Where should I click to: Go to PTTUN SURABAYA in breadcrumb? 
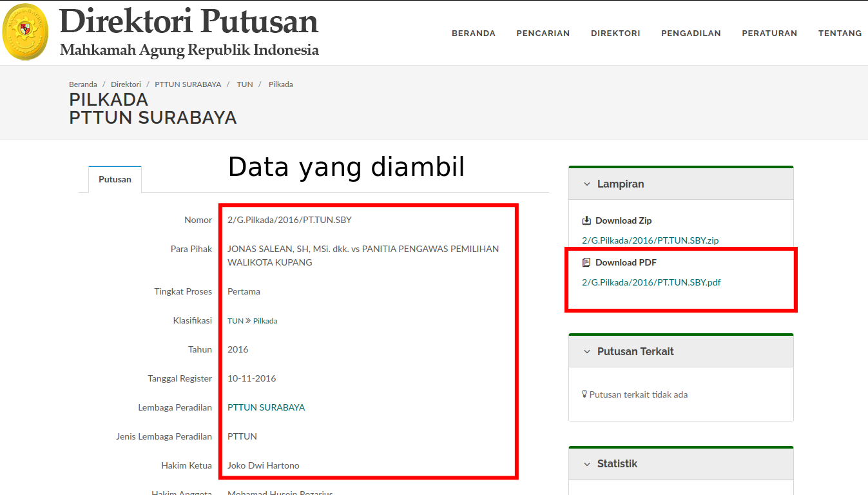tap(188, 84)
